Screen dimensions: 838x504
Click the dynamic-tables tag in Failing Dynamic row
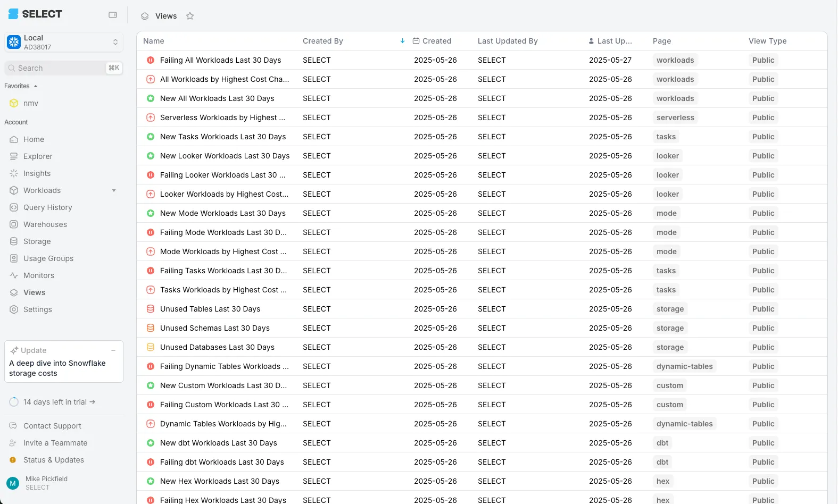pos(685,366)
